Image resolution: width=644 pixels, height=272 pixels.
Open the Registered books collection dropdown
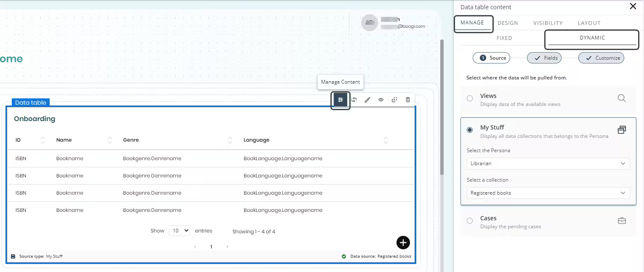(x=548, y=193)
